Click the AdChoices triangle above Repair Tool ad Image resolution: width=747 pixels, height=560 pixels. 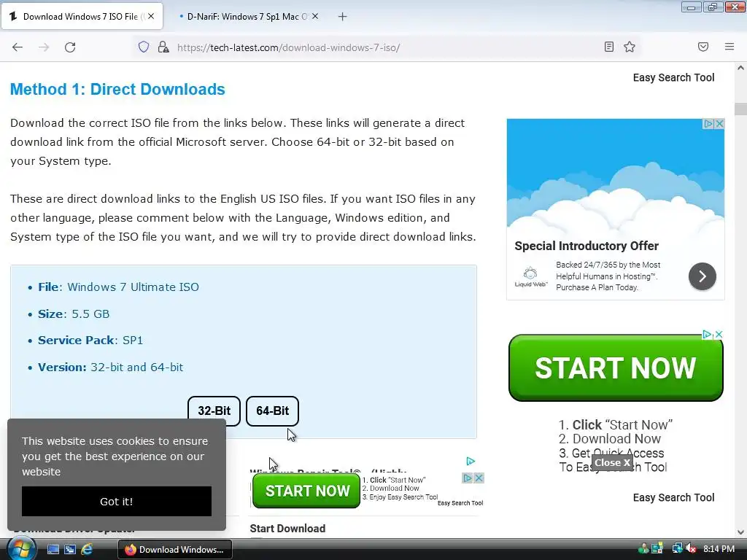(471, 461)
